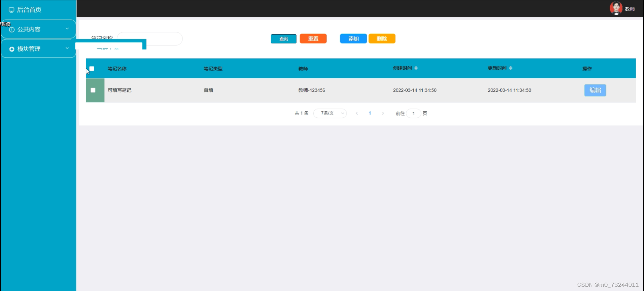Go to previous page arrow
The width and height of the screenshot is (644, 291).
357,113
